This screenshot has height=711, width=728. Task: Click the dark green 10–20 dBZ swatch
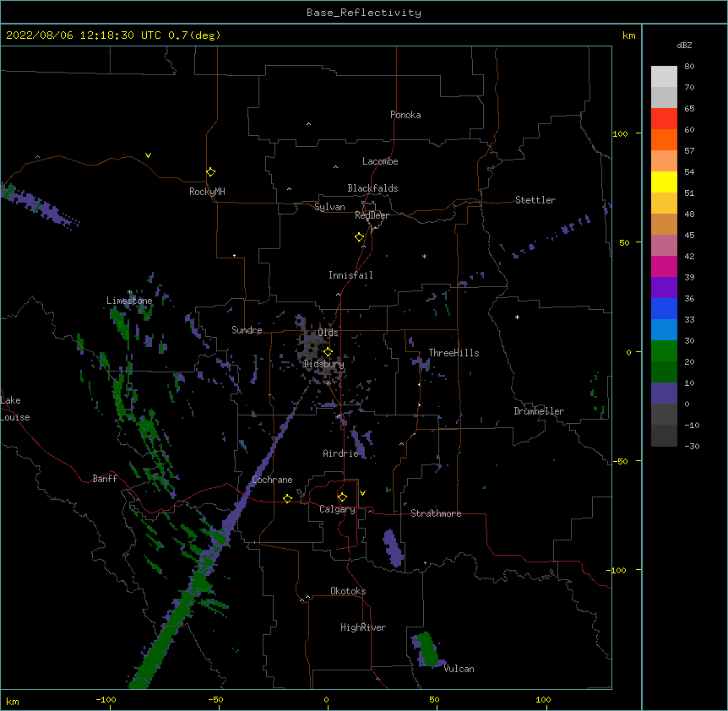664,372
